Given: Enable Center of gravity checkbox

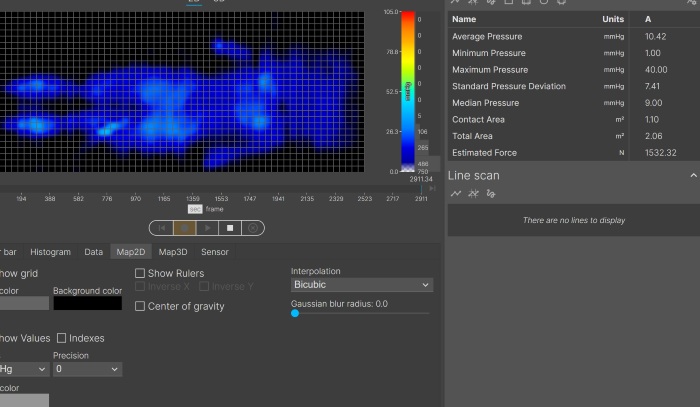Looking at the screenshot, I should tap(140, 306).
